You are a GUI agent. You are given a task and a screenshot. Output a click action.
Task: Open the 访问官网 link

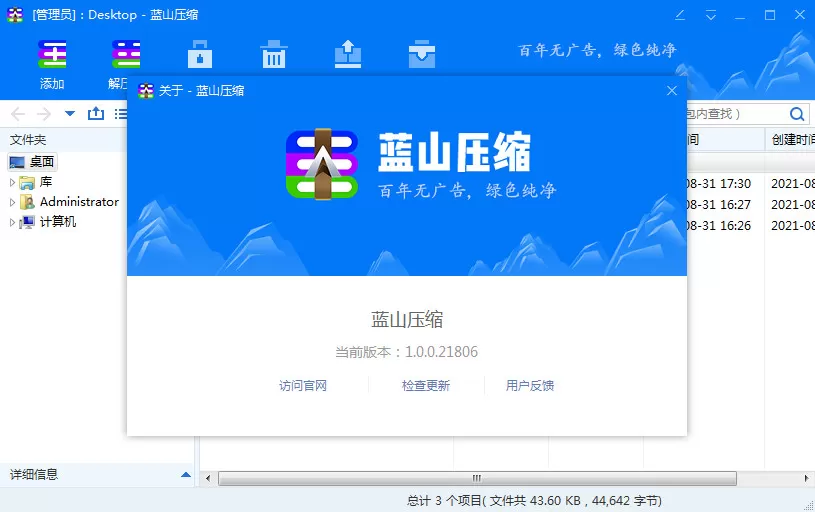(x=303, y=386)
